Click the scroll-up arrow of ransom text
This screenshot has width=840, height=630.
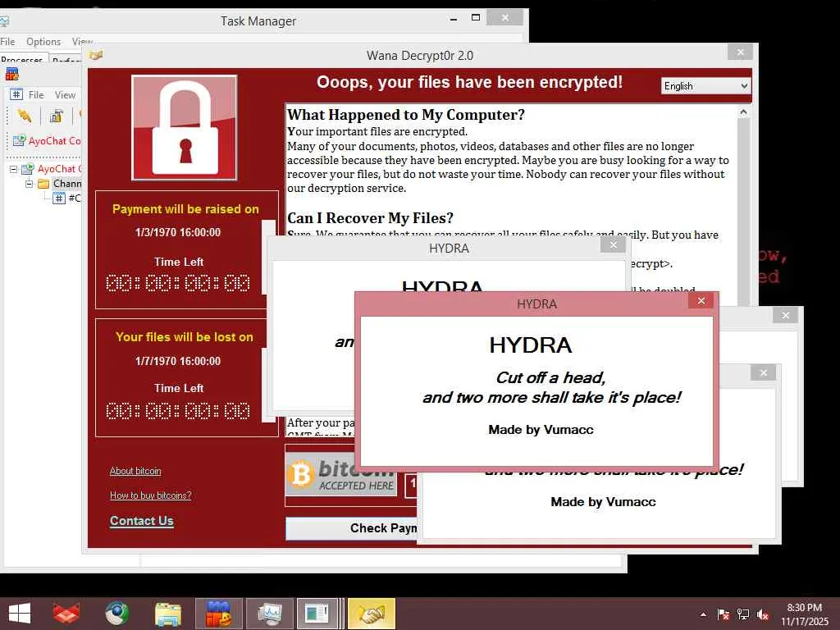point(743,112)
